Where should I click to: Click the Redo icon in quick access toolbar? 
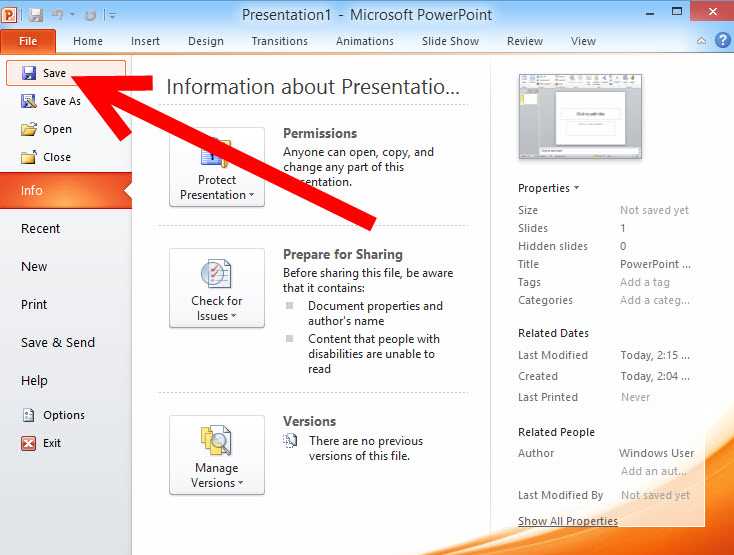click(91, 15)
